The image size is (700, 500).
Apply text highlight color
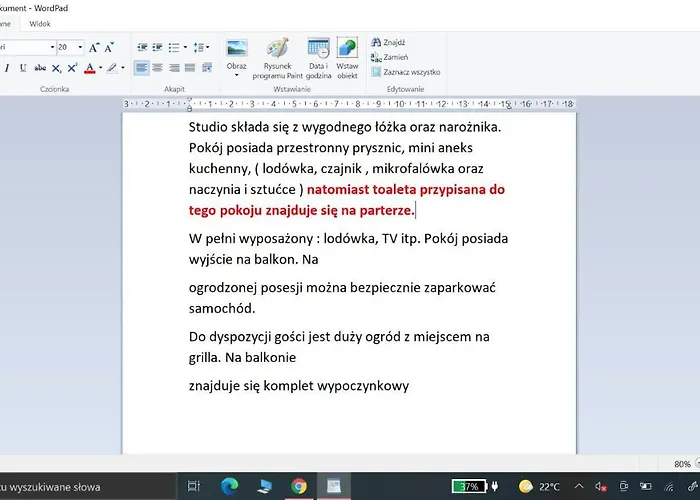point(112,68)
